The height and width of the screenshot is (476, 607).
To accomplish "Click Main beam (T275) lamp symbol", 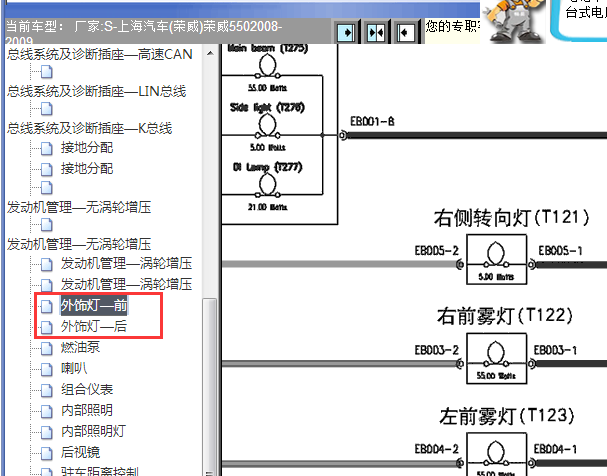I will [x=267, y=67].
